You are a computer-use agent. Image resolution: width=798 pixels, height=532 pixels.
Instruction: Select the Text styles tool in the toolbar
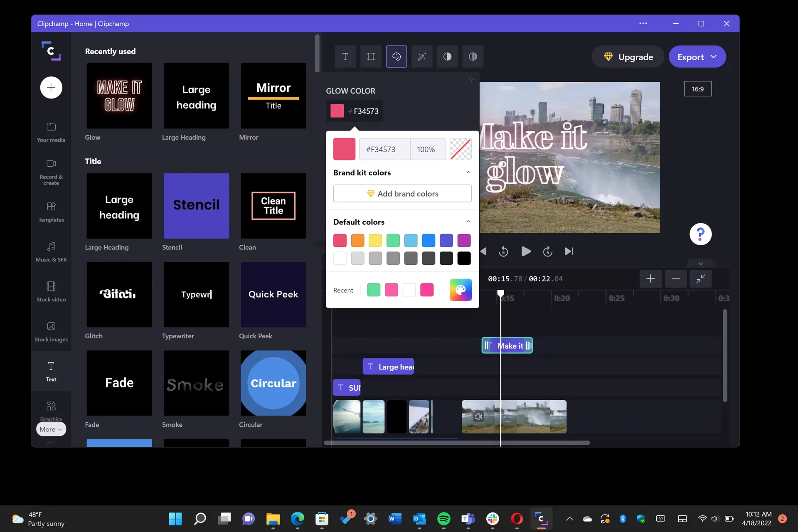[x=345, y=57]
